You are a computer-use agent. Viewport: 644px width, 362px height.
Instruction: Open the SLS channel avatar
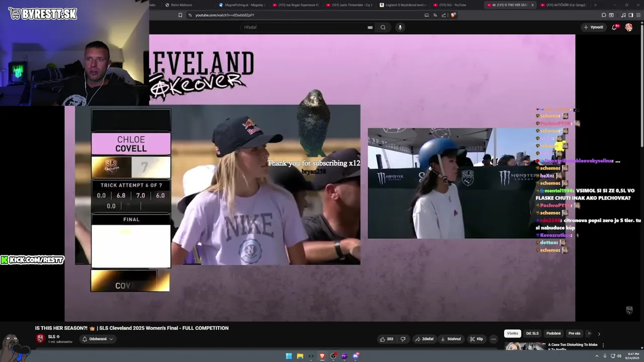click(40, 338)
